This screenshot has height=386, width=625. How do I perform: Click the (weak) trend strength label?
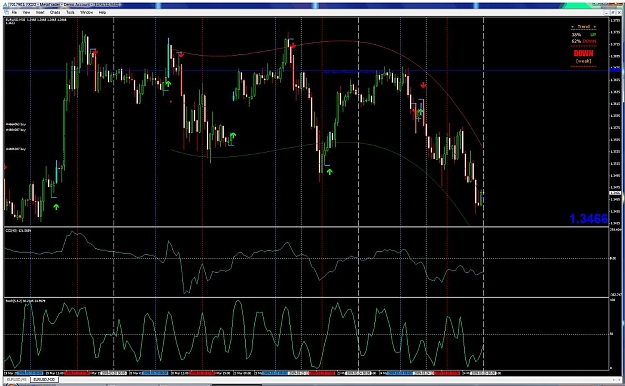coord(583,61)
